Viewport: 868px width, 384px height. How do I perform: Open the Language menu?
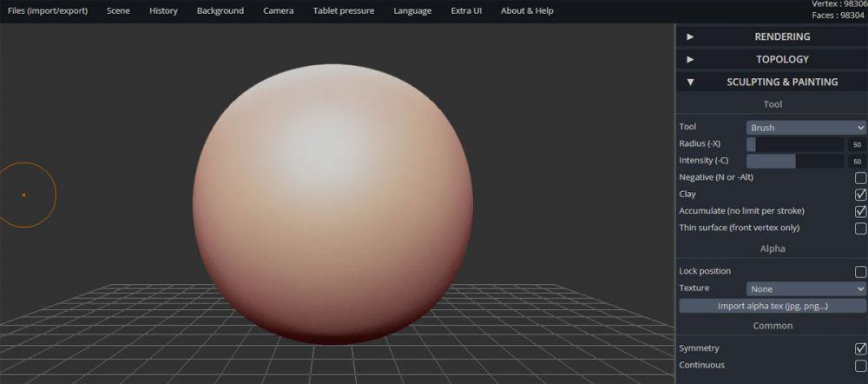pyautogui.click(x=412, y=10)
